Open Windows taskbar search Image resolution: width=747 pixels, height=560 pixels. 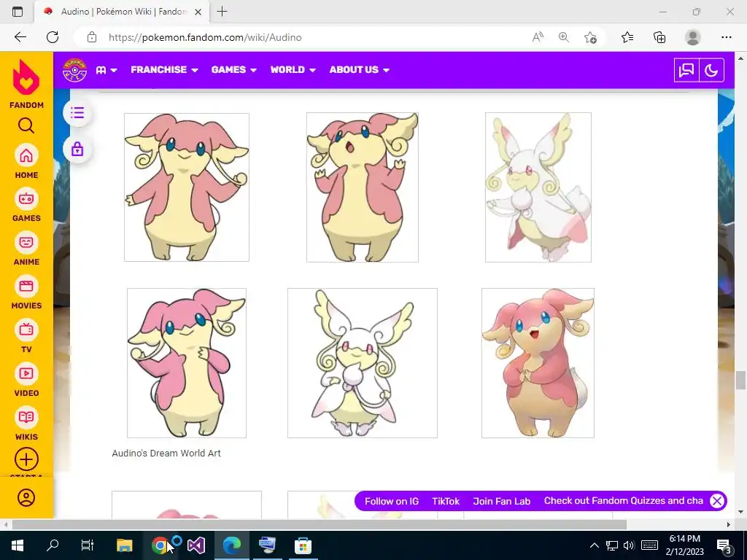point(53,545)
